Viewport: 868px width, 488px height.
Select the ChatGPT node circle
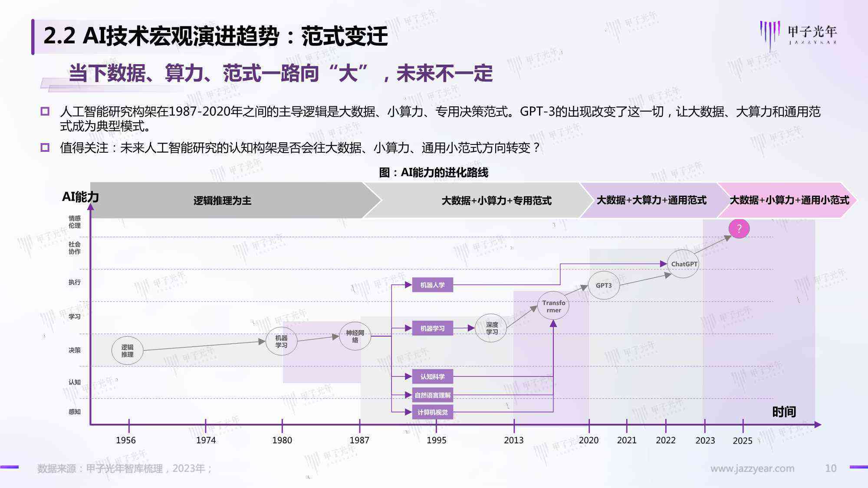683,264
